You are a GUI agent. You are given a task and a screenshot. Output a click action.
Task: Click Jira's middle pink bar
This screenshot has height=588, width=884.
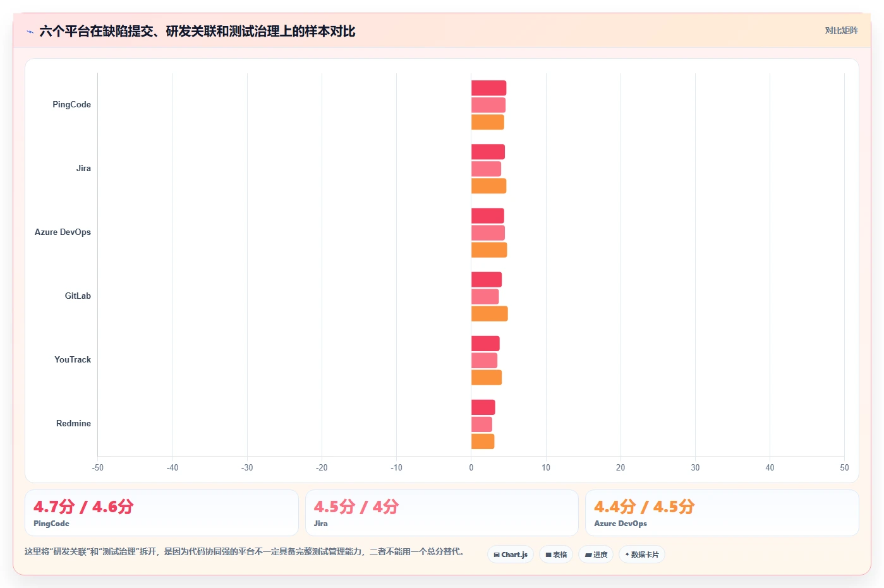click(x=486, y=169)
